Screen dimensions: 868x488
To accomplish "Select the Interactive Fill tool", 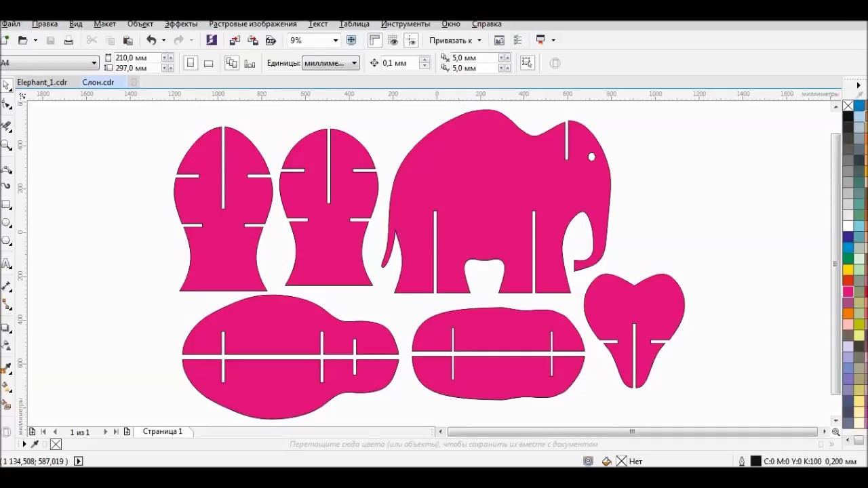I will click(x=7, y=387).
